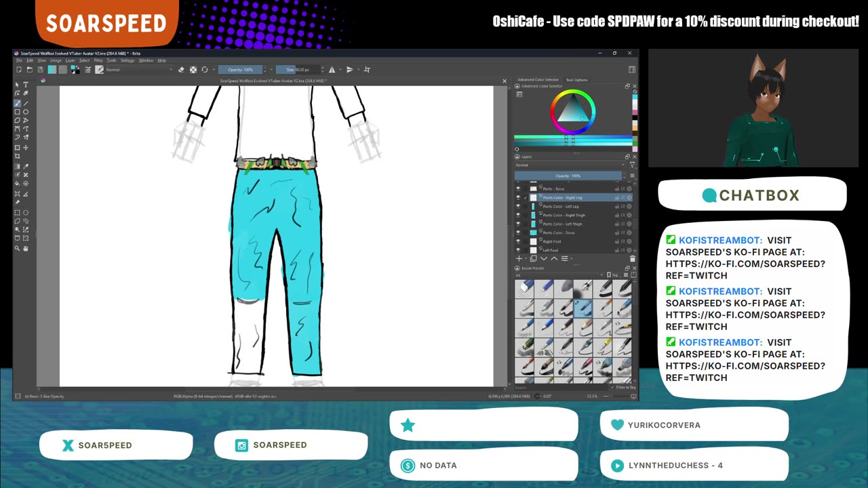
Task: Select the Move tool
Action: point(26,147)
